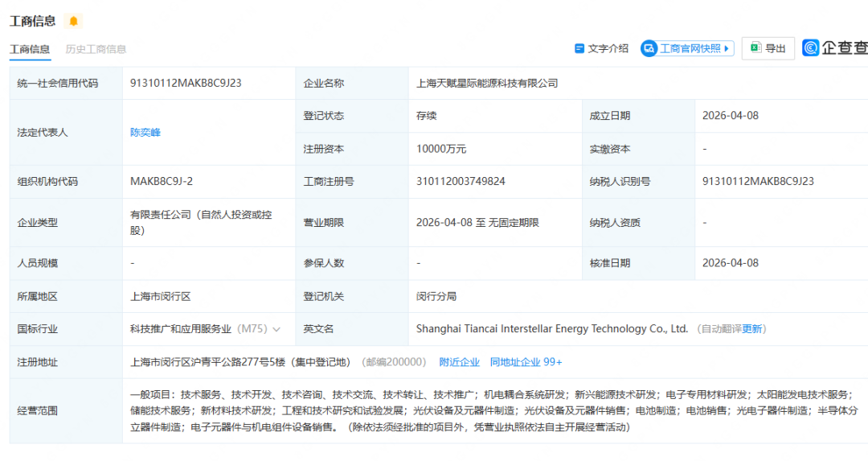Screen dimensions: 868x461
Task: Switch to the 工商信息 tab
Action: coord(30,49)
